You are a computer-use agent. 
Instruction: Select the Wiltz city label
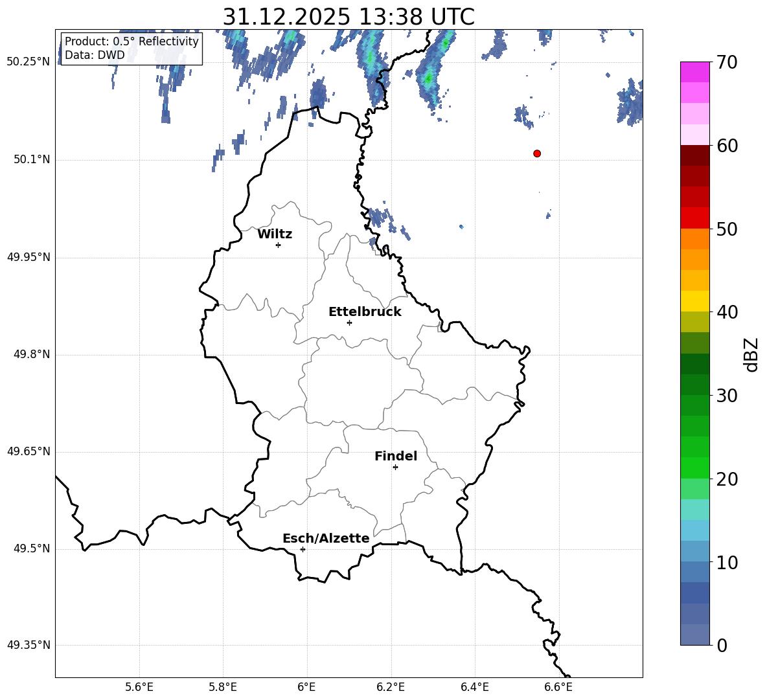tap(275, 234)
